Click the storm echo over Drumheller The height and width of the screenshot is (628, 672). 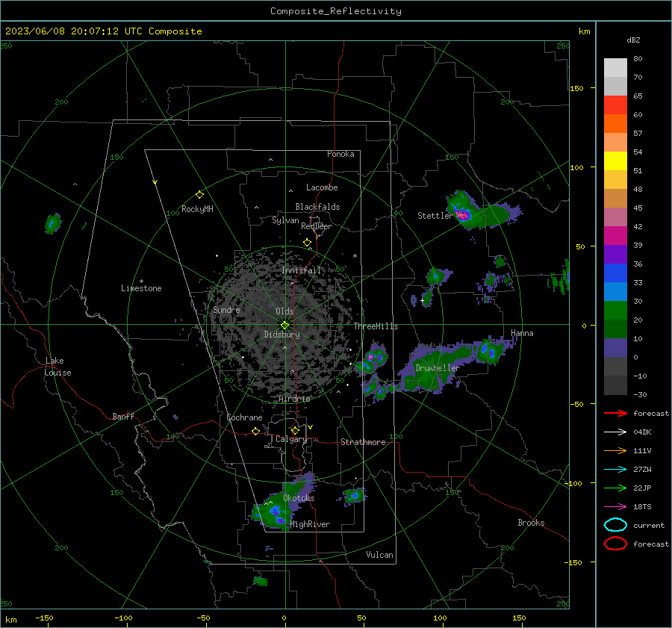433,370
